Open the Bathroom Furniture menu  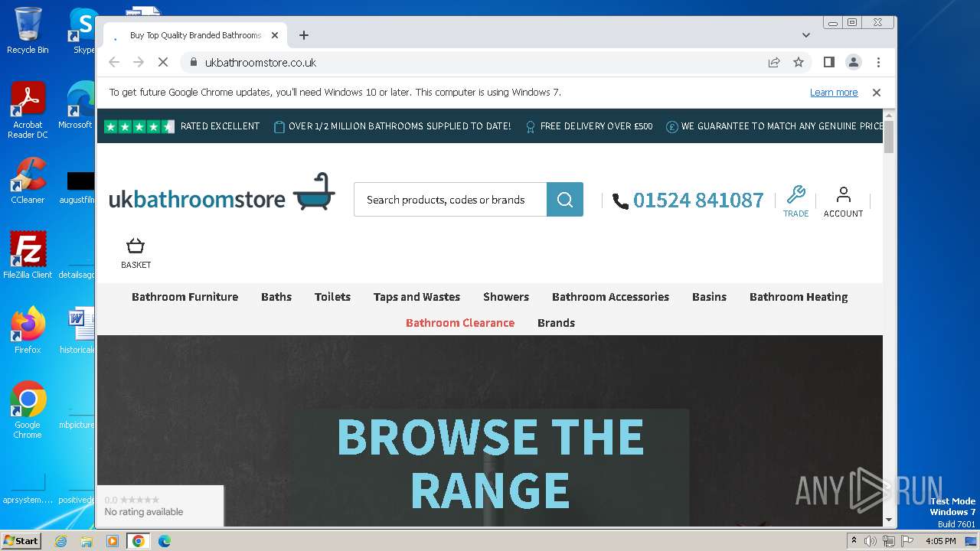point(185,297)
